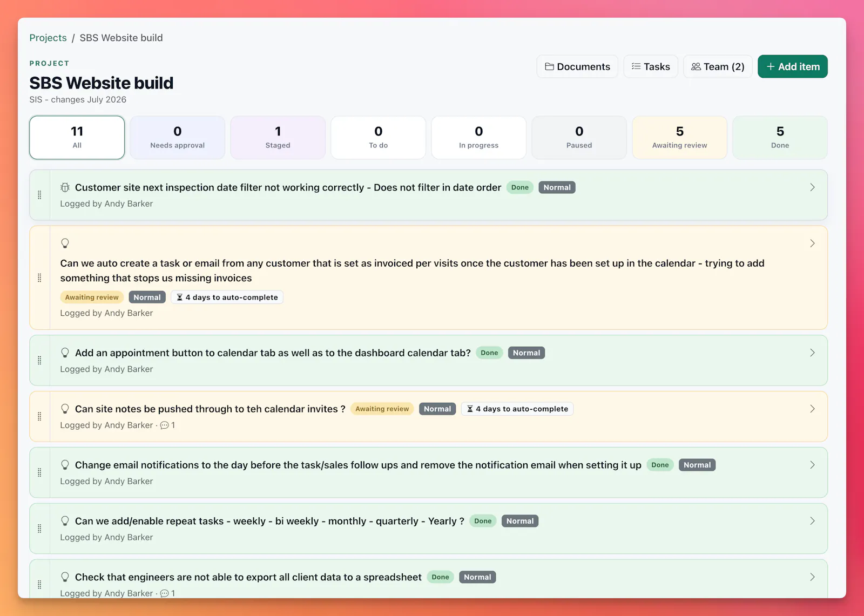Show In progress items
864x616 pixels.
pos(479,138)
